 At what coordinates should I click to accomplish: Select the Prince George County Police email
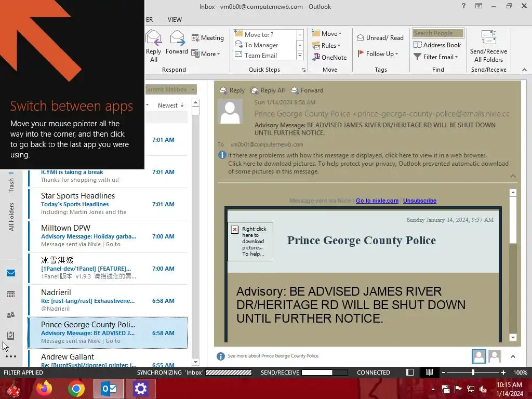(107, 333)
